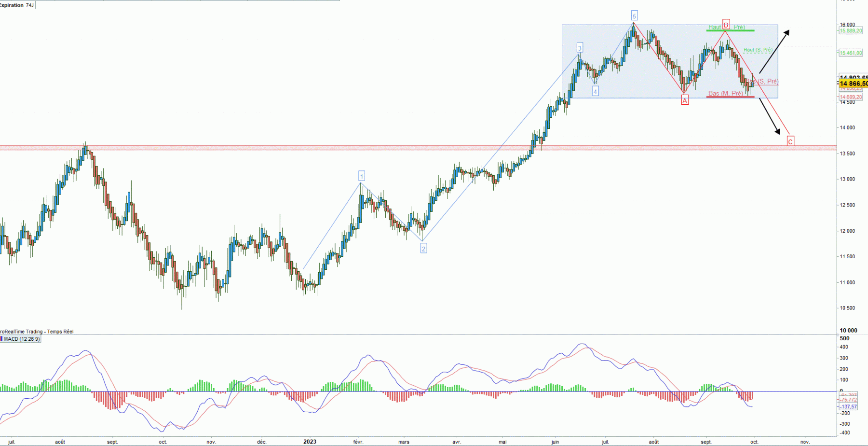Click the févr. month label on time axis
The image size is (868, 446).
[358, 442]
